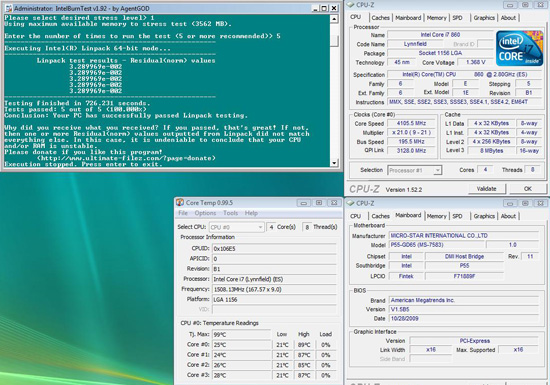Open About tab in lower CPU-Z window

(x=508, y=216)
